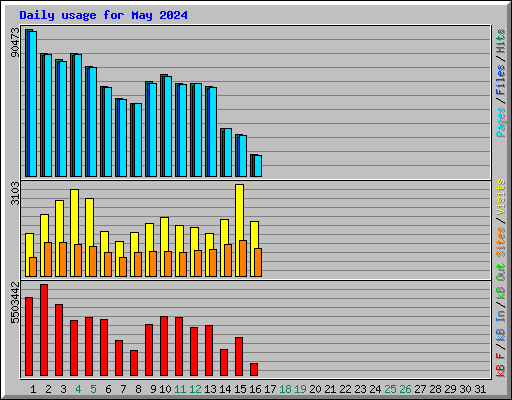Image resolution: width=512 pixels, height=400 pixels.
Task: Select day 30 on the date axis
Action: (465, 389)
